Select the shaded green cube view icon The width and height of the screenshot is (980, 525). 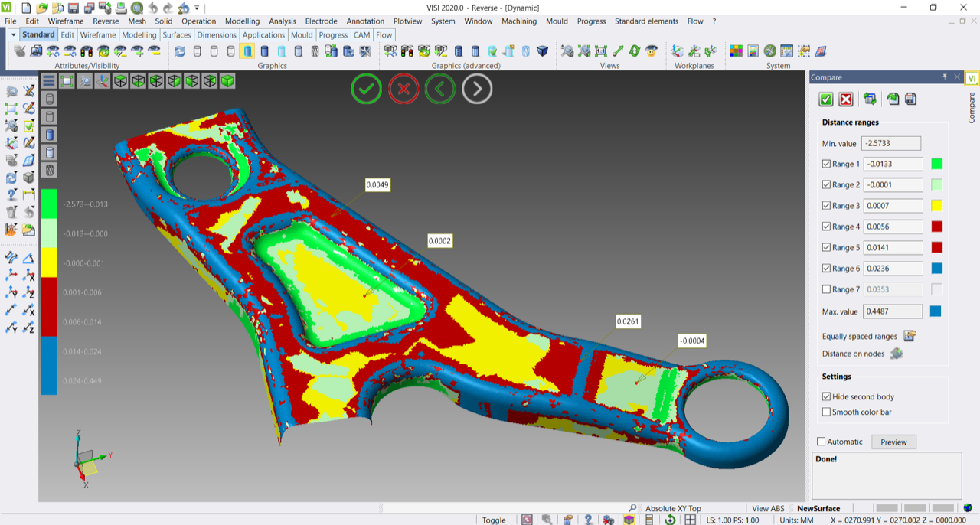pos(227,80)
